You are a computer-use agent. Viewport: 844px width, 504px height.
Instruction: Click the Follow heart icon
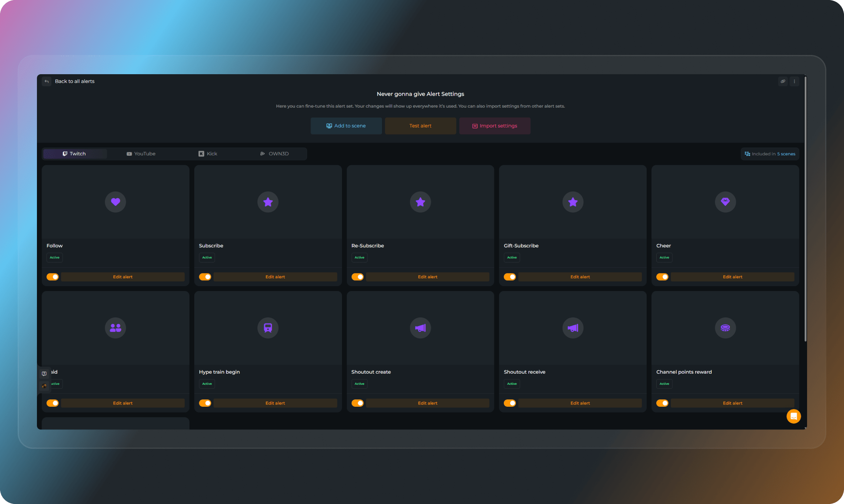tap(115, 202)
